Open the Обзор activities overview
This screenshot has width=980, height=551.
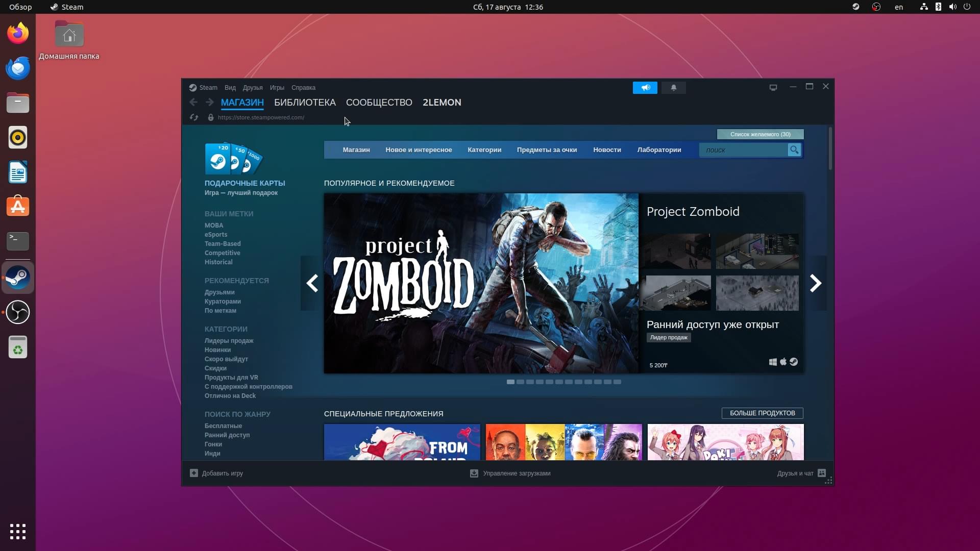point(20,7)
